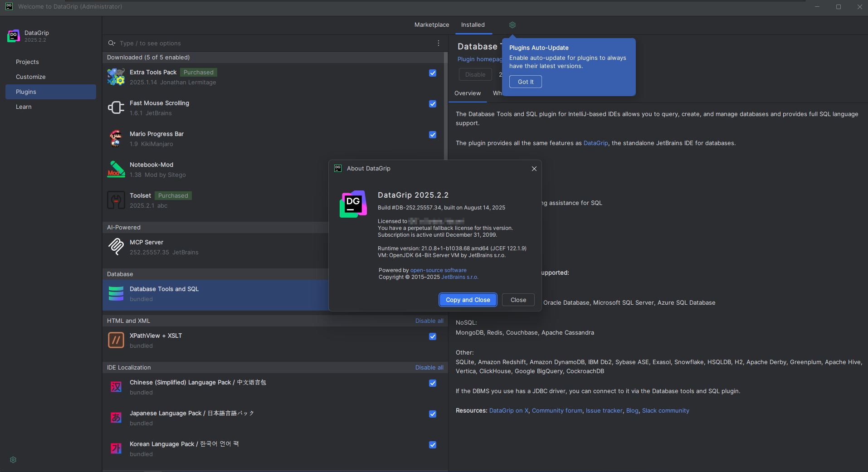Click the Close button in About dialog
Screen dimensions: 868x472
518,300
